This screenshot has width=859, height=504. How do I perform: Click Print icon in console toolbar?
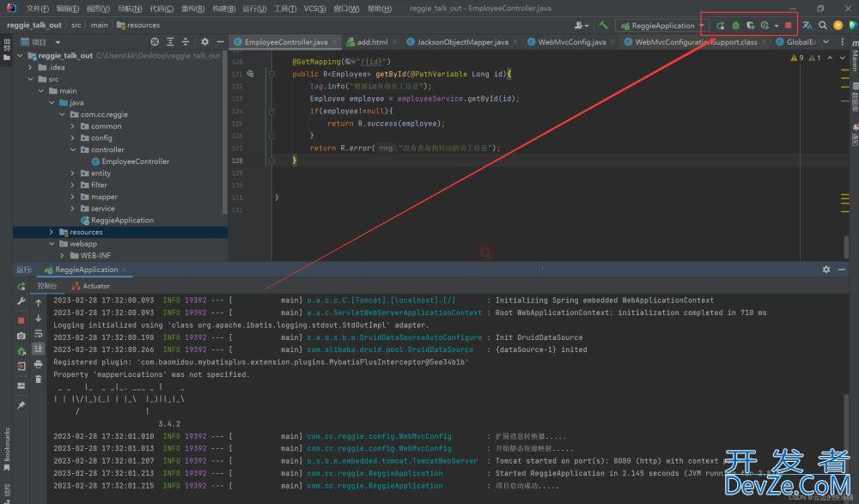[x=39, y=364]
